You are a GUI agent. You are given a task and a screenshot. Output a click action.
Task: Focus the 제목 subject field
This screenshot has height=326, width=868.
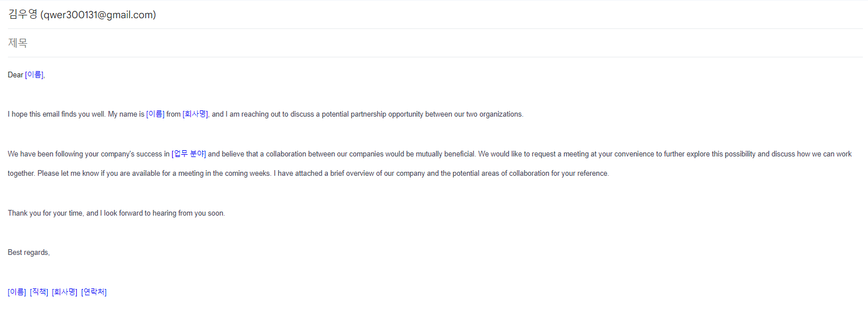tap(435, 43)
